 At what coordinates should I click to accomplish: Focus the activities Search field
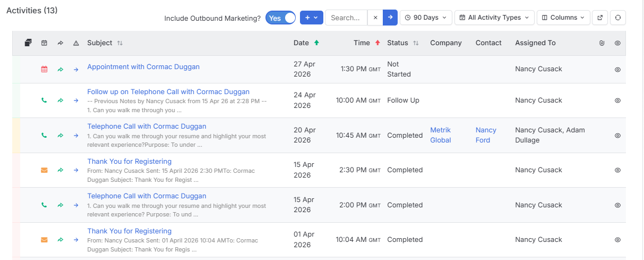point(346,18)
